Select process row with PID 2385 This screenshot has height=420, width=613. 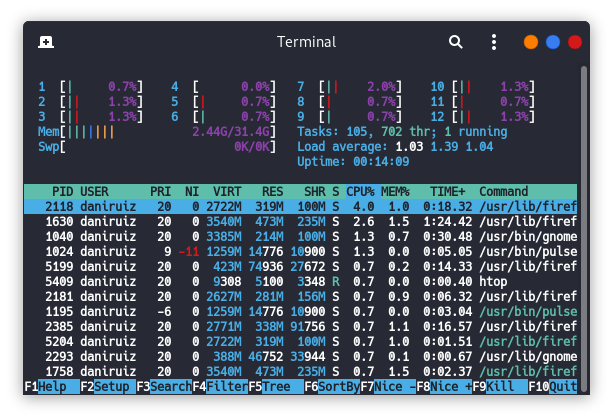pos(300,327)
